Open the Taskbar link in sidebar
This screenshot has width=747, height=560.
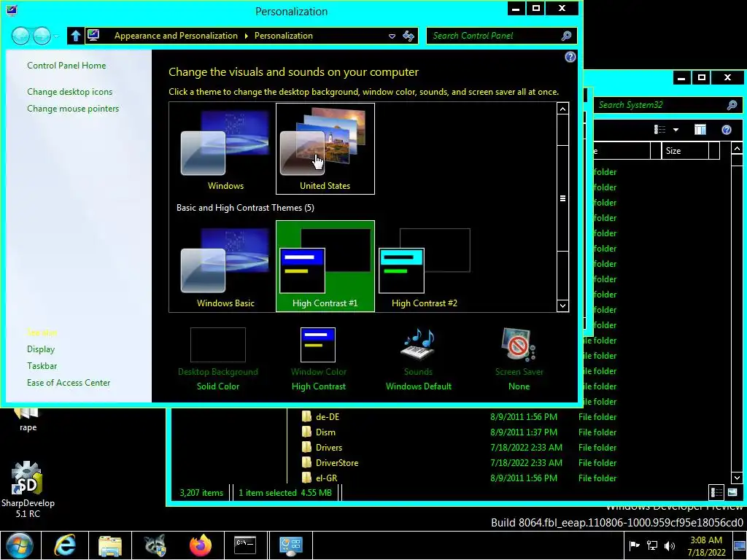(x=42, y=366)
